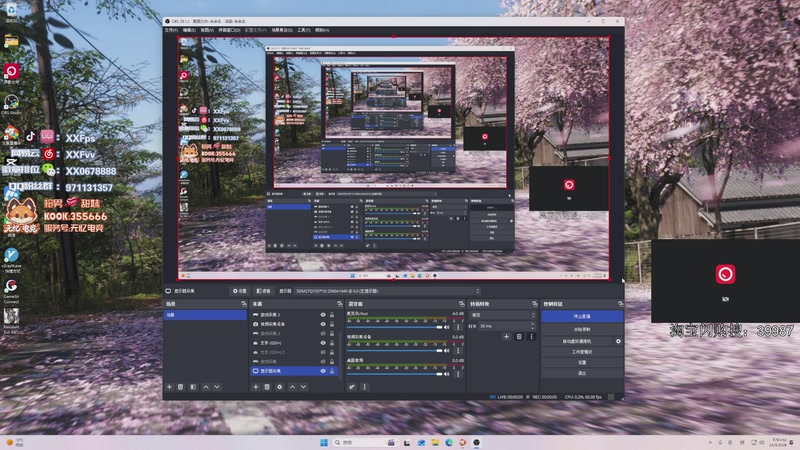Float the Audio Mixer dock using header icon
The image size is (800, 450).
tap(461, 304)
